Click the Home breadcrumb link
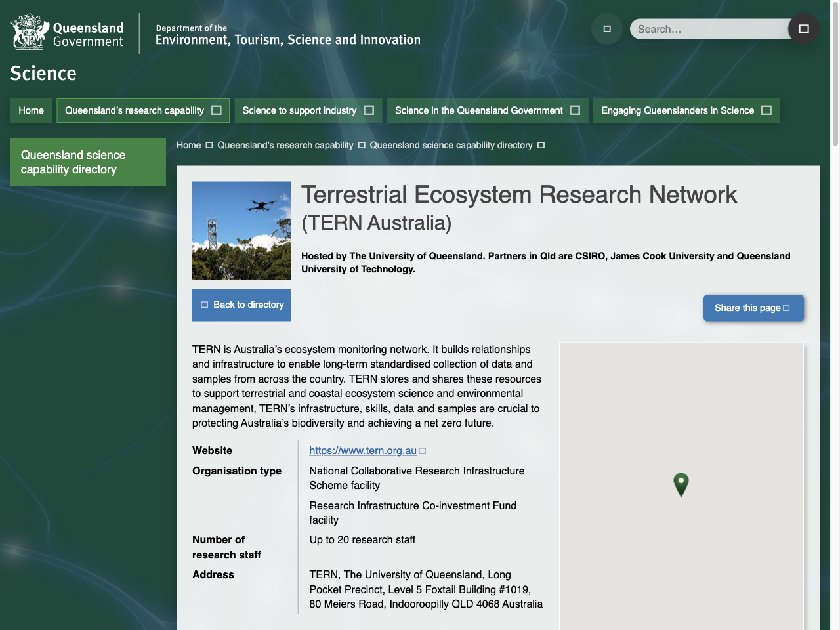This screenshot has width=840, height=630. (188, 145)
